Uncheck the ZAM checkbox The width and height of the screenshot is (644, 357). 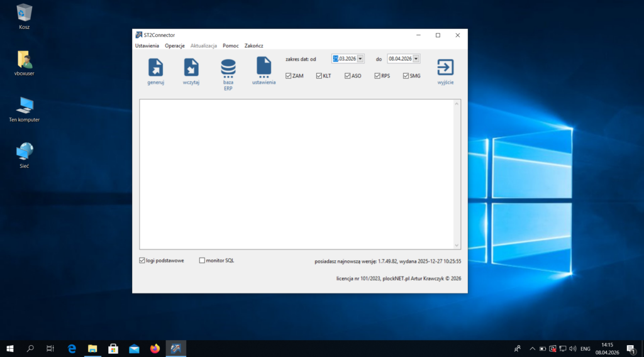(289, 76)
